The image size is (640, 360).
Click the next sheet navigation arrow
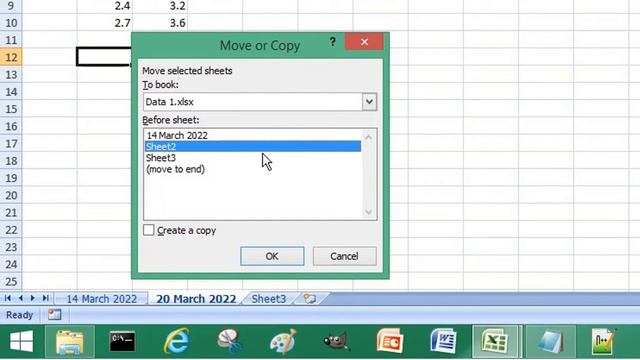(x=33, y=298)
